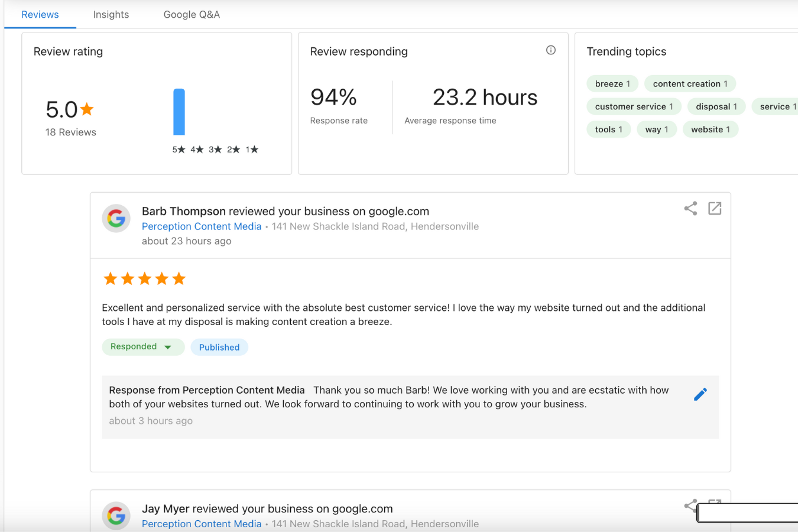Open Perception Content Media link in Jay's review
The height and width of the screenshot is (532, 798).
point(202,524)
